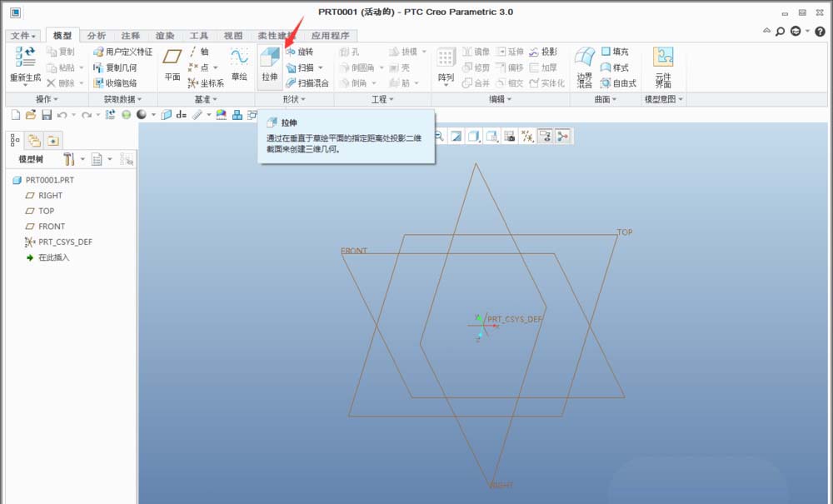Switch to the favorites navigator tab

(x=53, y=140)
